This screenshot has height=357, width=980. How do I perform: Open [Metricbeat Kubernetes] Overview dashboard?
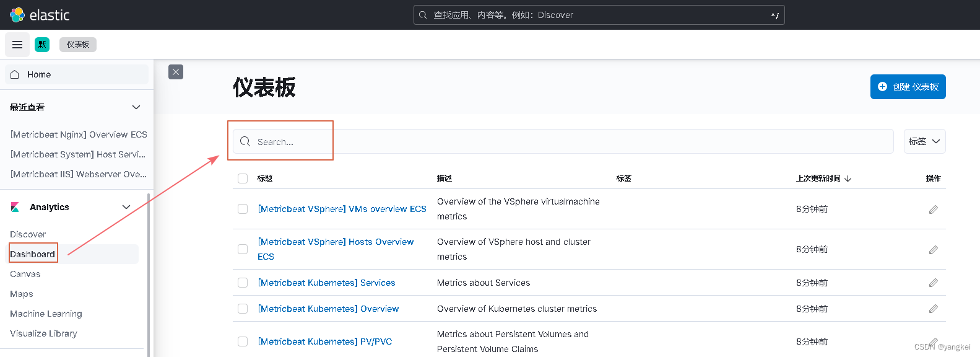point(328,309)
